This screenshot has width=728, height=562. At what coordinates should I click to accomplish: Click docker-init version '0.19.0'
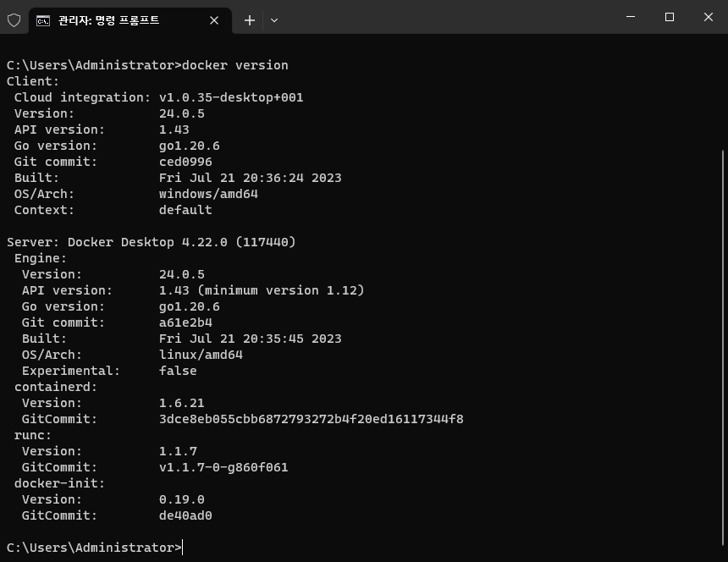[x=181, y=499]
